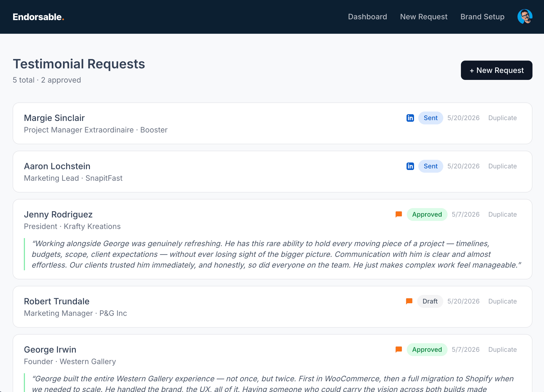Image resolution: width=544 pixels, height=392 pixels.
Task: Go to Dashboard in the top navigation
Action: pos(367,17)
